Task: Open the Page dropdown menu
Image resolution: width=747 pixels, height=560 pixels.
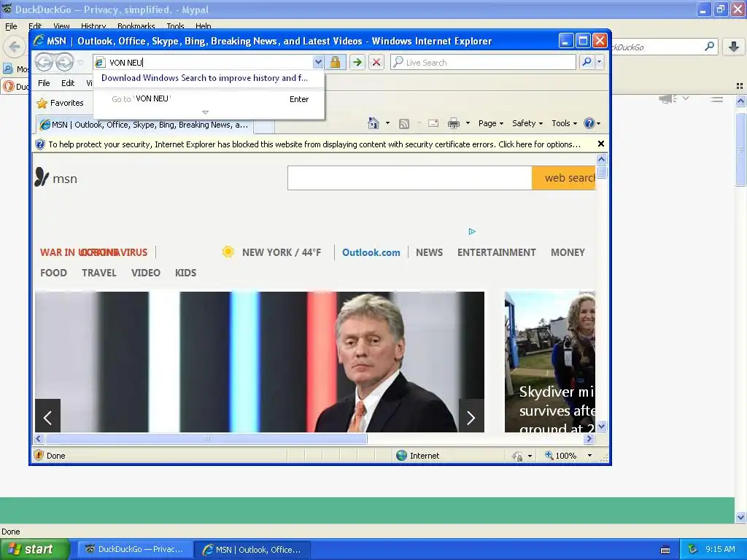Action: [x=491, y=123]
